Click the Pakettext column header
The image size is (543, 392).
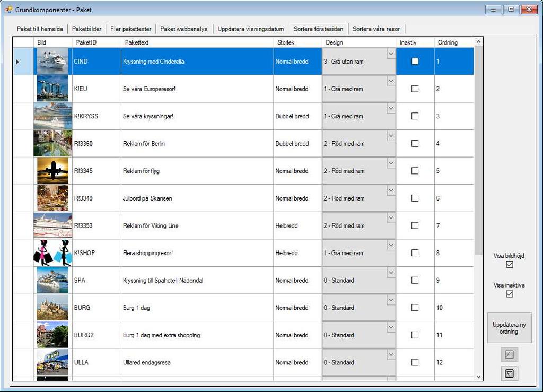[x=197, y=42]
